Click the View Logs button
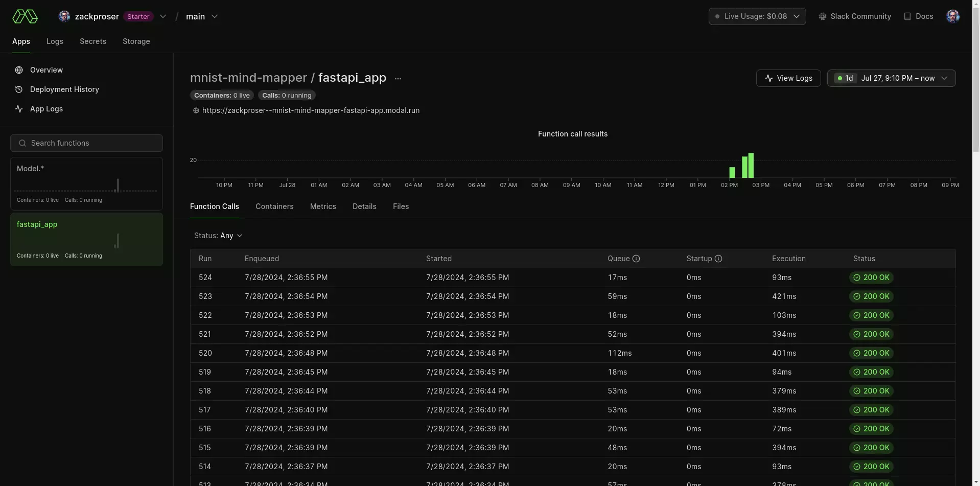This screenshot has width=980, height=486. (788, 78)
